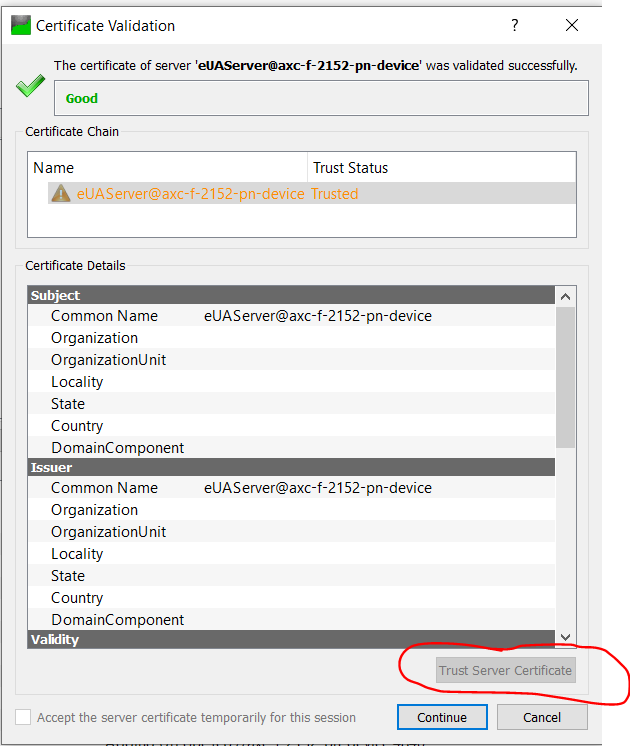Enable accept server certificate temporarily checkbox
Viewport: 630px width, 746px height.
[x=23, y=717]
